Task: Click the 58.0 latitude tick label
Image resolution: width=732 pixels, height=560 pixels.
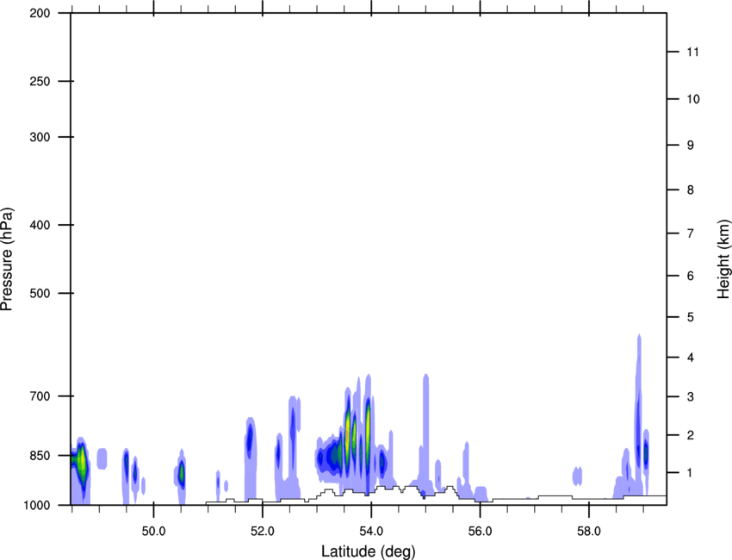Action: point(589,532)
